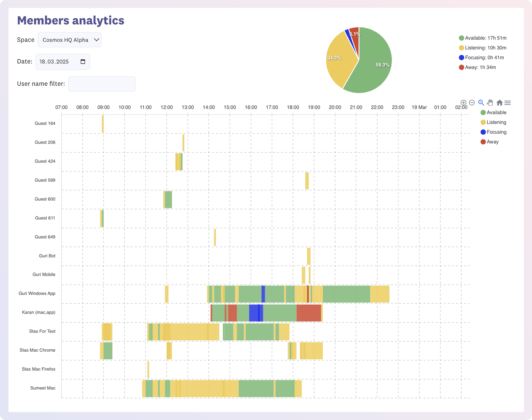This screenshot has width=532, height=420.
Task: Click the chart zoom in plus icon
Action: 463,103
